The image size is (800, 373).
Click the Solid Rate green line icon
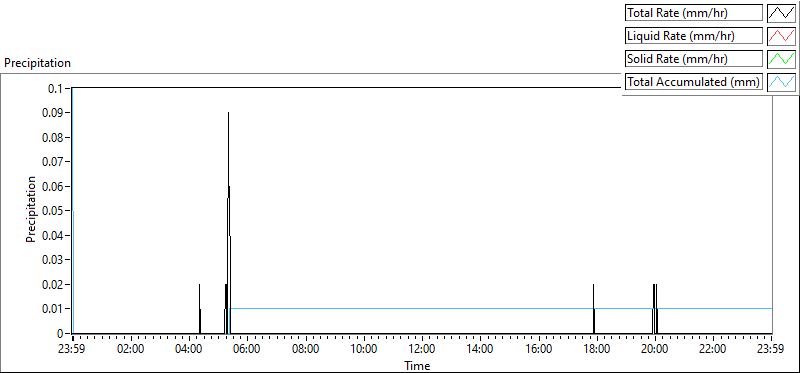coord(781,59)
